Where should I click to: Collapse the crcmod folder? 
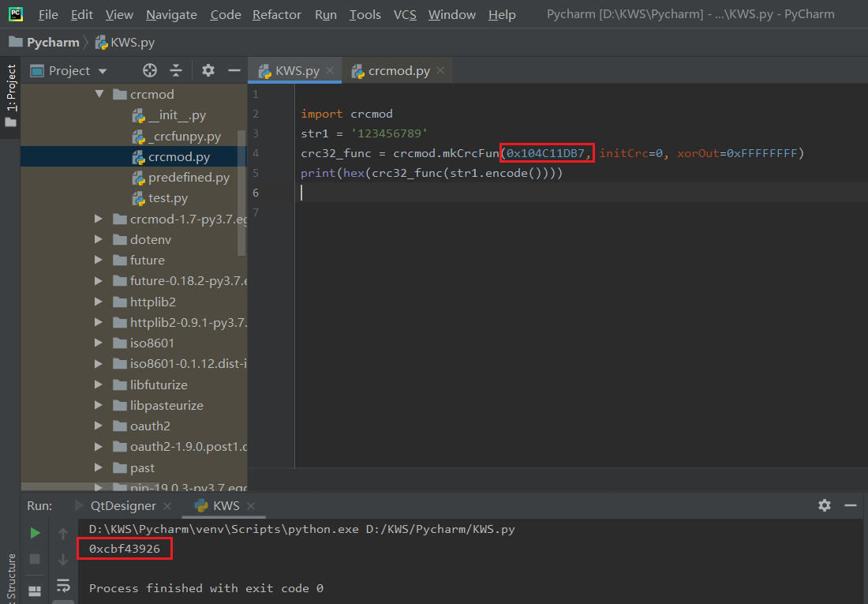[x=99, y=94]
